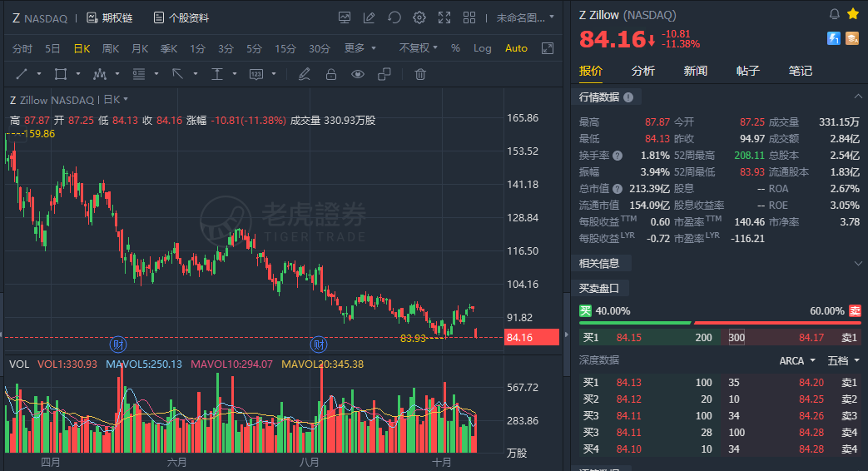
Task: Click the blue lightning quick trade icon
Action: tap(834, 38)
